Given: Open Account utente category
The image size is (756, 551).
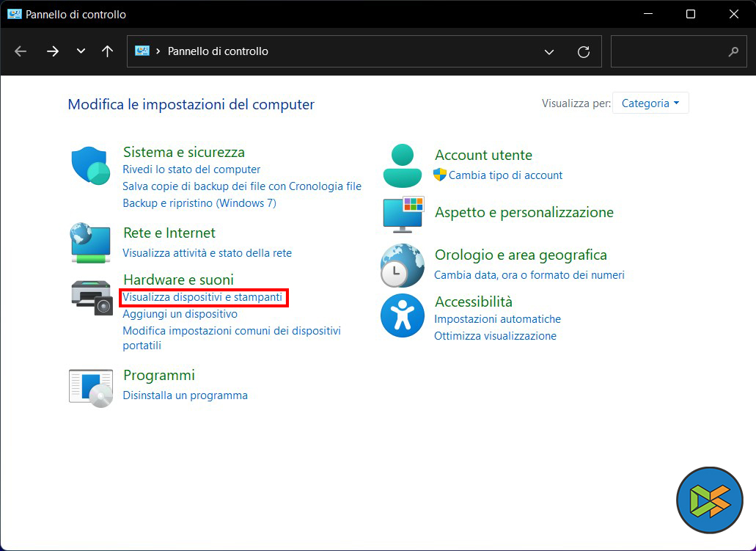Looking at the screenshot, I should pos(483,155).
